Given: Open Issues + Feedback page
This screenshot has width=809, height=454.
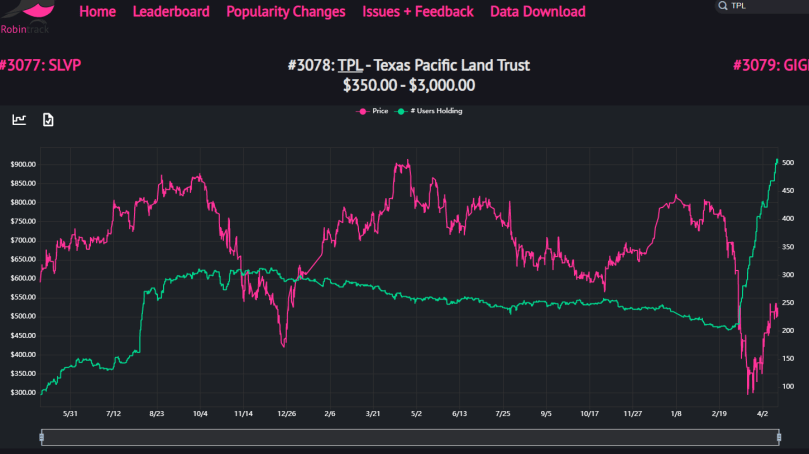Looking at the screenshot, I should 417,12.
